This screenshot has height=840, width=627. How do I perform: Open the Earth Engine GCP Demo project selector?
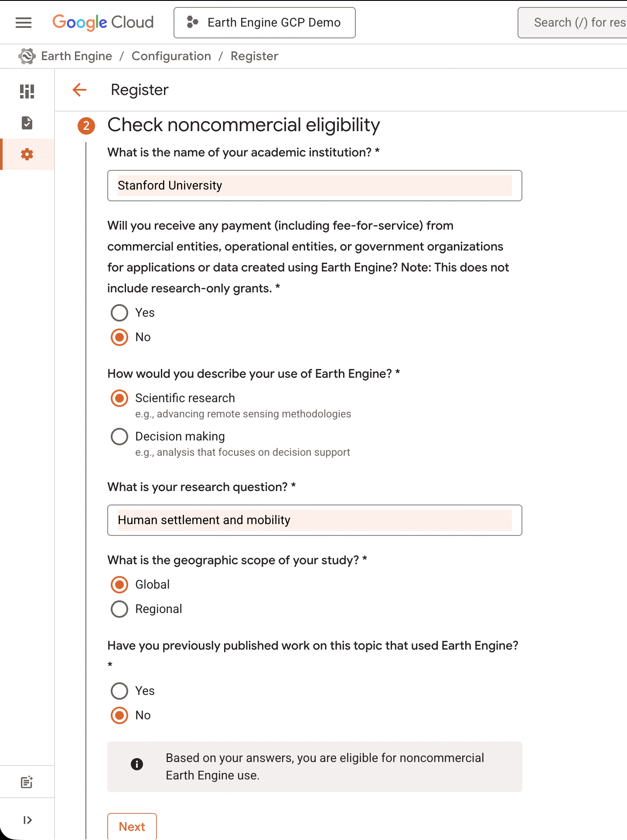pyautogui.click(x=264, y=22)
